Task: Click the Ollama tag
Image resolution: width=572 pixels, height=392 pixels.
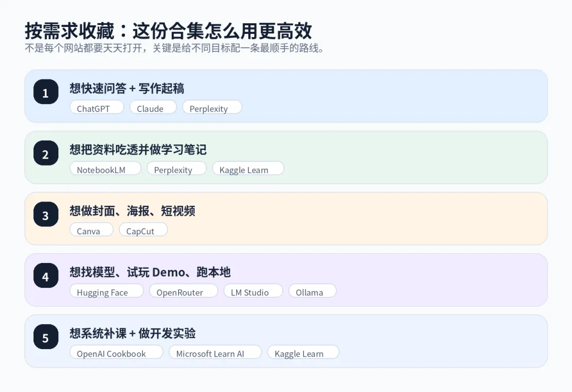Action: [312, 291]
